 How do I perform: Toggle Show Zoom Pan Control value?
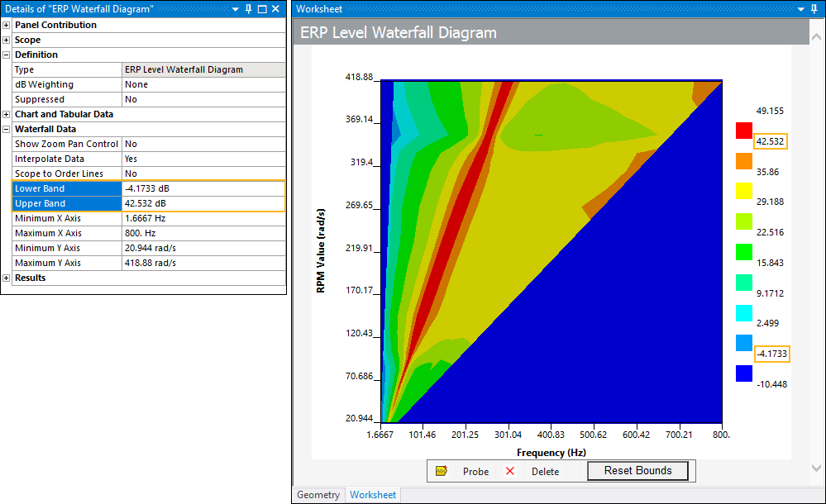[203, 144]
